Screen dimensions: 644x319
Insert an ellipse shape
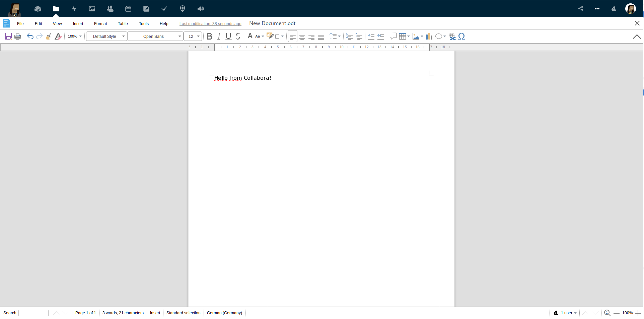(x=439, y=36)
